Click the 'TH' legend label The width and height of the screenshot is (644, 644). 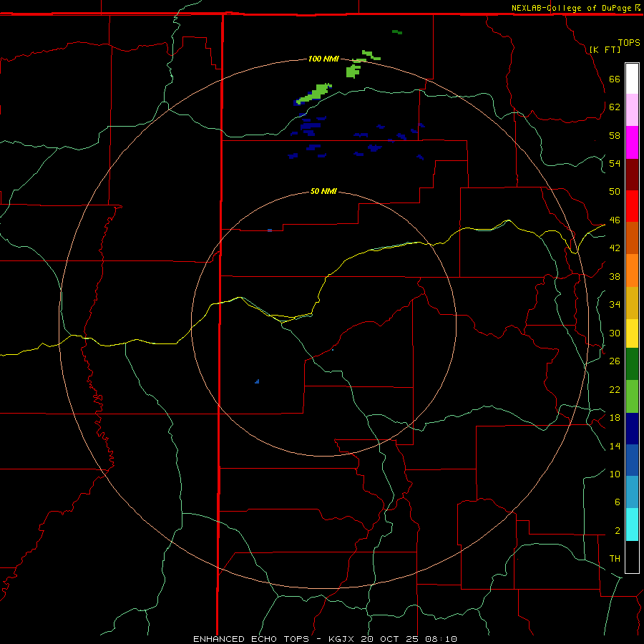click(x=615, y=558)
